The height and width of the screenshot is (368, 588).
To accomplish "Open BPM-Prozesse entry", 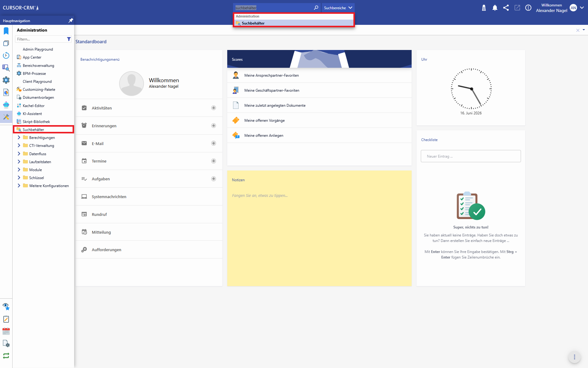I will pyautogui.click(x=34, y=73).
